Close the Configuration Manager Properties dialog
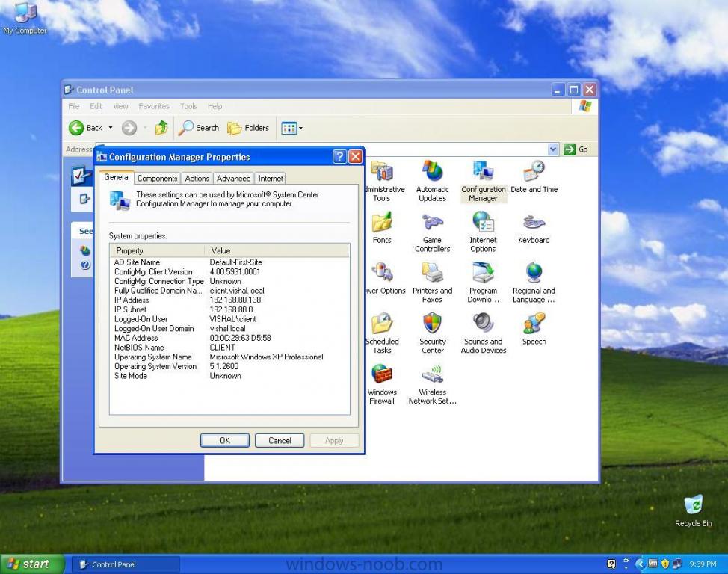 [x=355, y=156]
